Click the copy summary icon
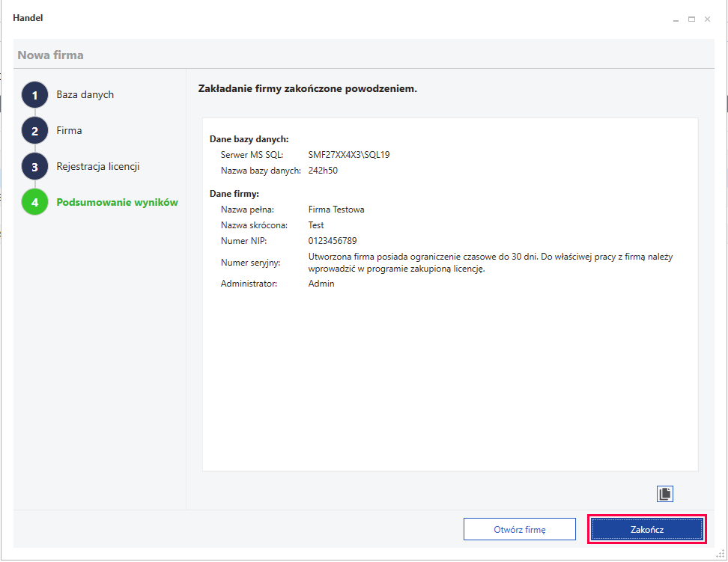The width and height of the screenshot is (728, 562). coord(665,494)
